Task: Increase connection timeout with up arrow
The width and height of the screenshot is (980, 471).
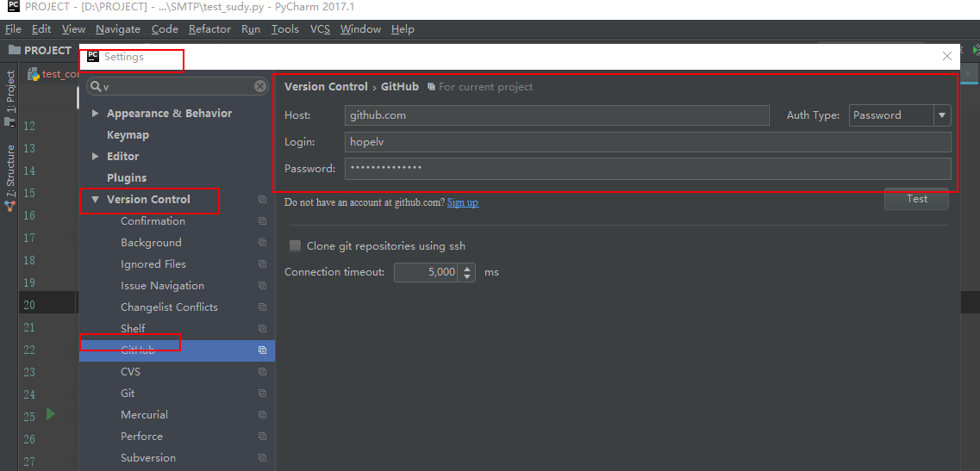Action: pyautogui.click(x=467, y=268)
